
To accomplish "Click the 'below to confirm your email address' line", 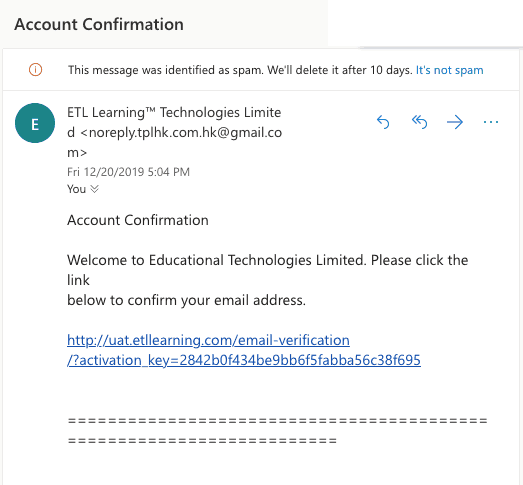I will [186, 300].
